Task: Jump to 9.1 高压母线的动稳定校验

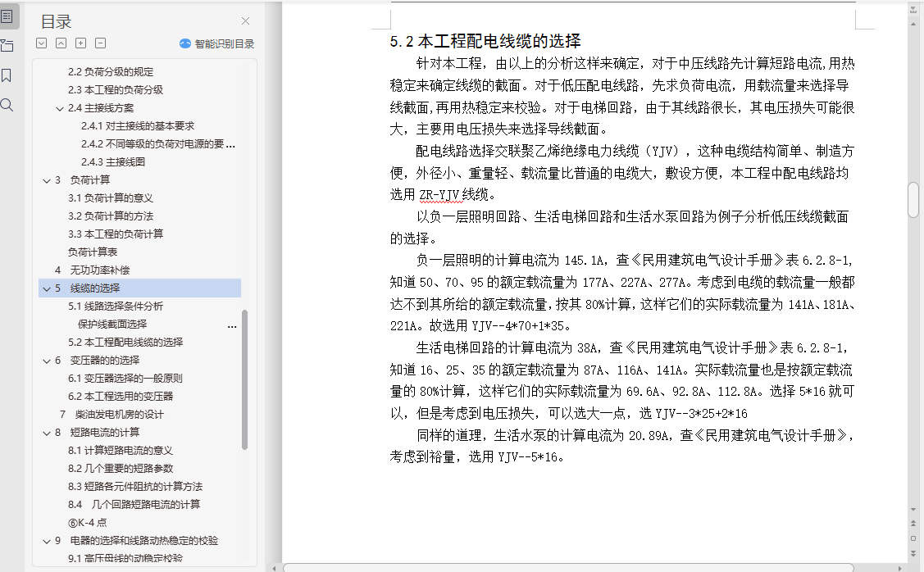Action: click(x=125, y=558)
